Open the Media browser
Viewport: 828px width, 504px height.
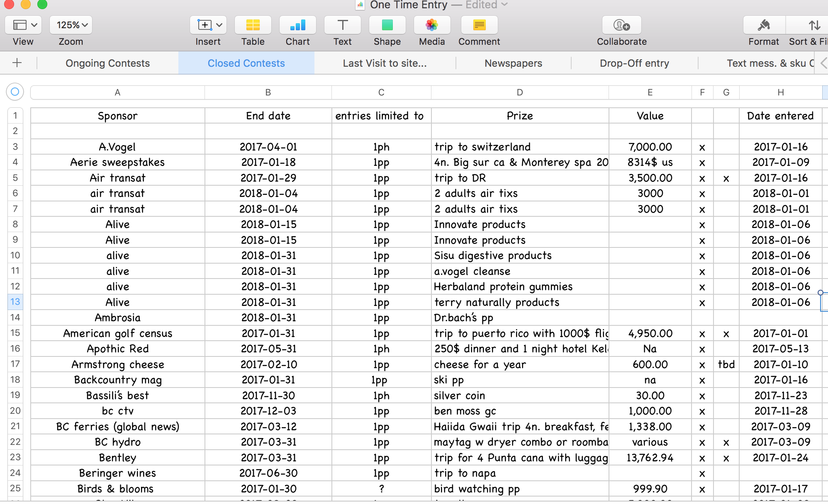432,25
